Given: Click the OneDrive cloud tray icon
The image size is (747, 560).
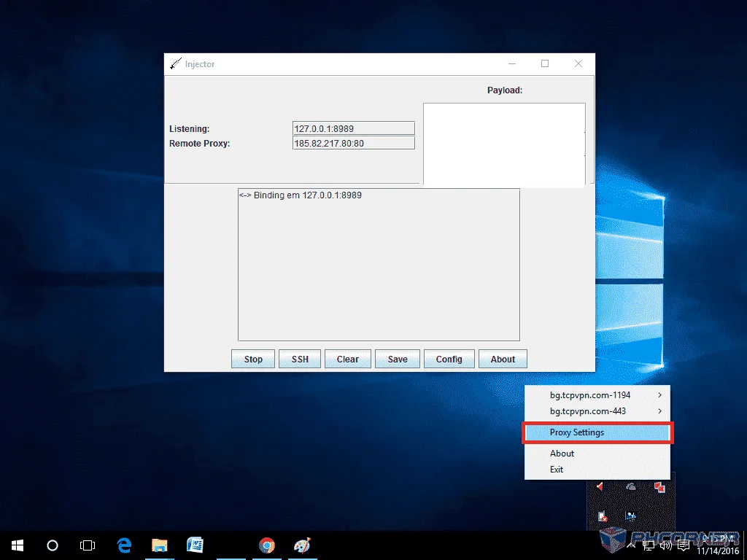Looking at the screenshot, I should [x=631, y=486].
